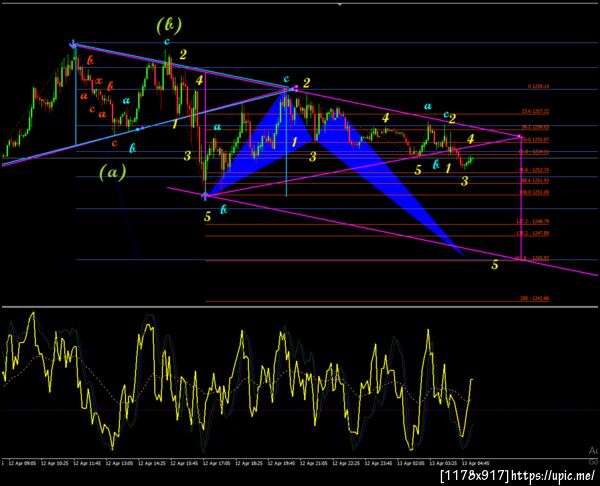Image resolution: width=600 pixels, height=486 pixels.
Task: Click the 12 Apr 14:25 time label
Action: coord(154,463)
